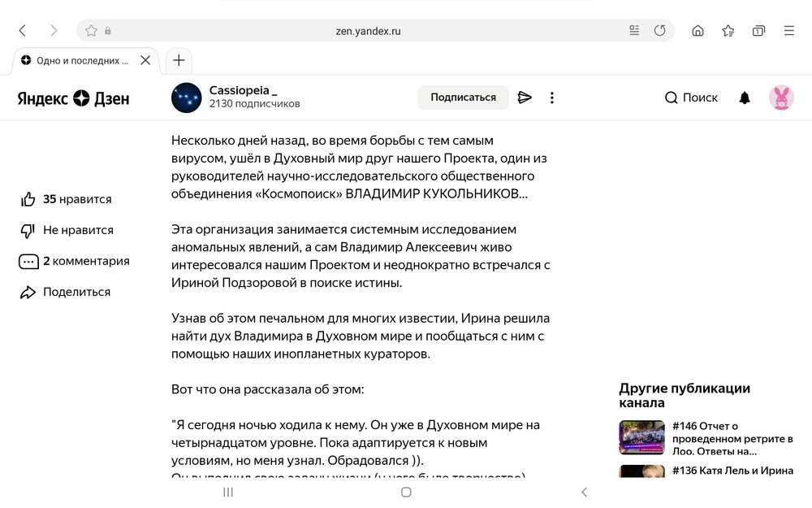Open channel three-dot options menu

[x=551, y=98]
